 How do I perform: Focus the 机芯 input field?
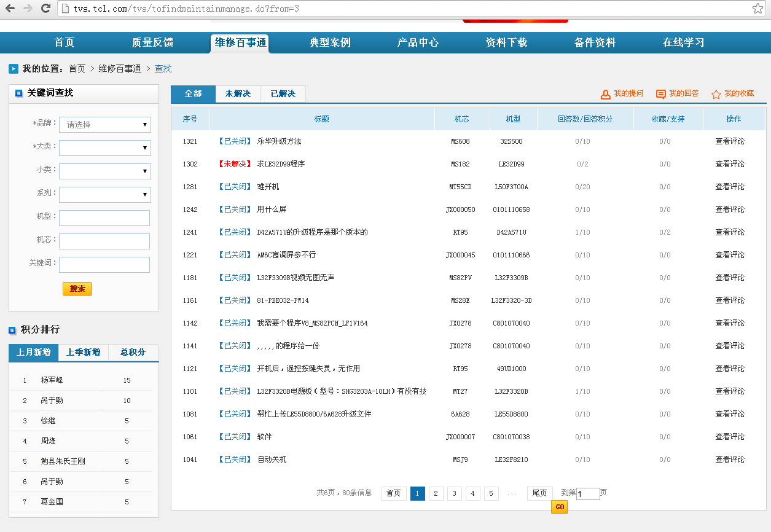pyautogui.click(x=104, y=241)
